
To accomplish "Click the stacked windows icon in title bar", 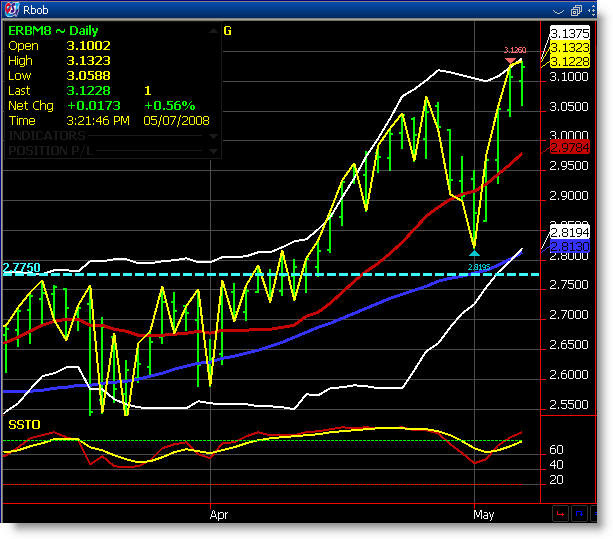I will coord(576,10).
